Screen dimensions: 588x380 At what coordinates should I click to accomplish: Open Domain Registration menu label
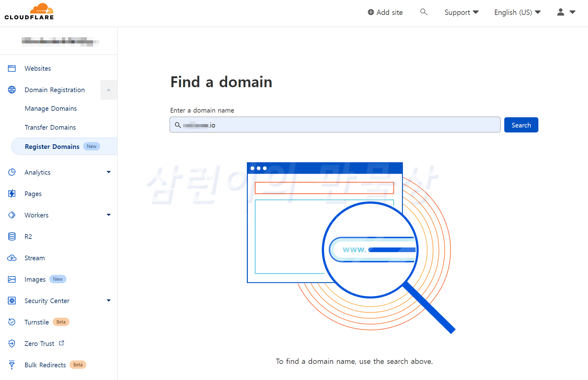coord(55,90)
